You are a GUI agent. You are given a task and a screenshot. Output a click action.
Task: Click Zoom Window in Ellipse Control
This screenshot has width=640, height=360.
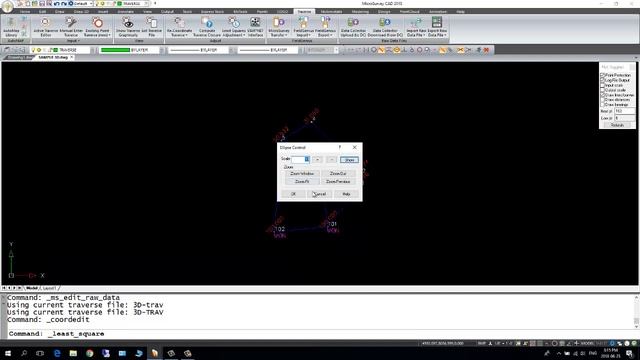tap(302, 173)
